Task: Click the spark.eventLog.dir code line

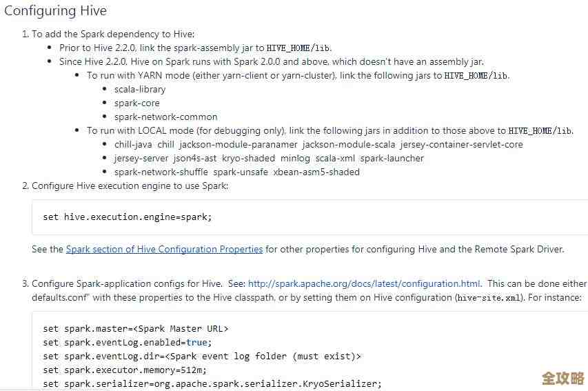Action: (x=201, y=356)
